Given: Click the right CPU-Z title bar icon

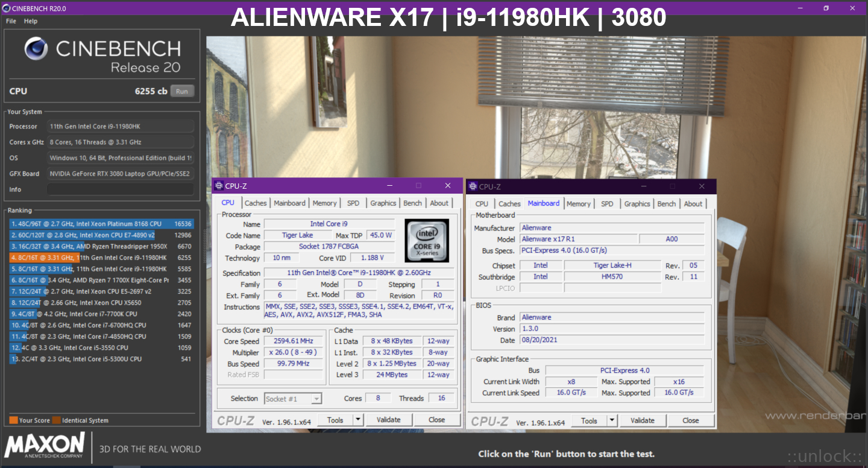Looking at the screenshot, I should (x=473, y=186).
